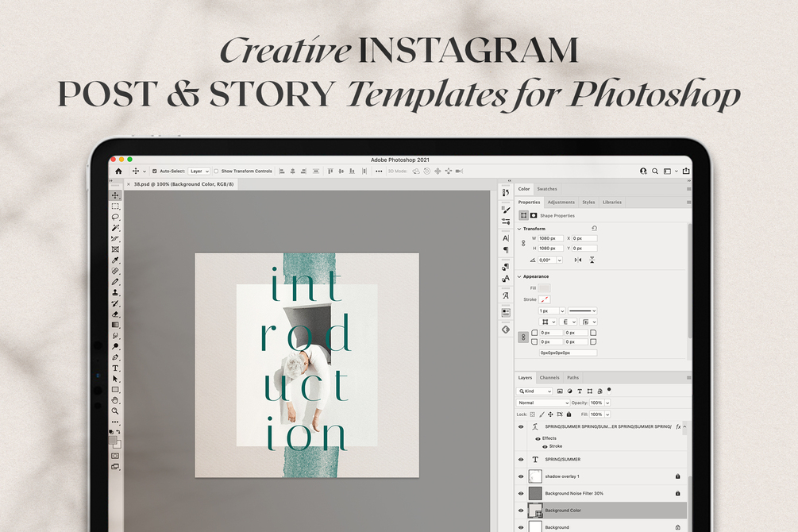Open the Glyphs panel icon
The image size is (798, 532).
click(x=505, y=295)
